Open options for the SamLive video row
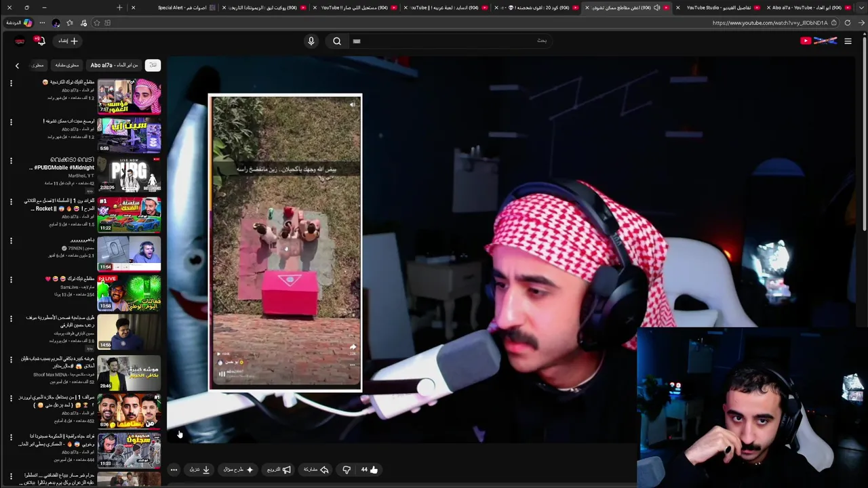 11,279
